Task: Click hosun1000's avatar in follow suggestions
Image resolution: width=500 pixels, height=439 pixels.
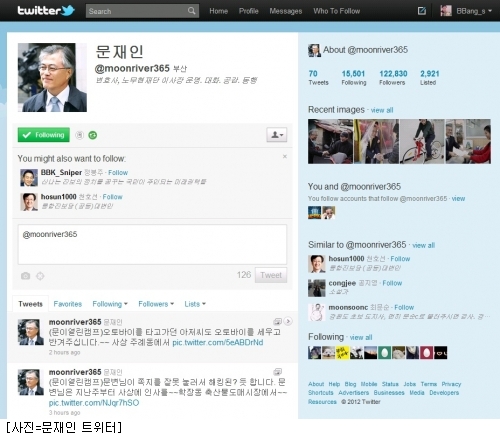Action: [x=29, y=202]
